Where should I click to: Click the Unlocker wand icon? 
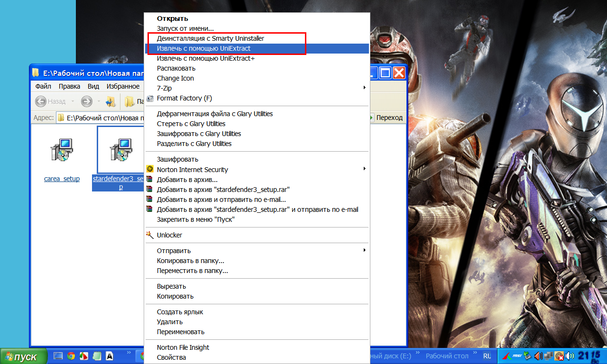[x=150, y=235]
